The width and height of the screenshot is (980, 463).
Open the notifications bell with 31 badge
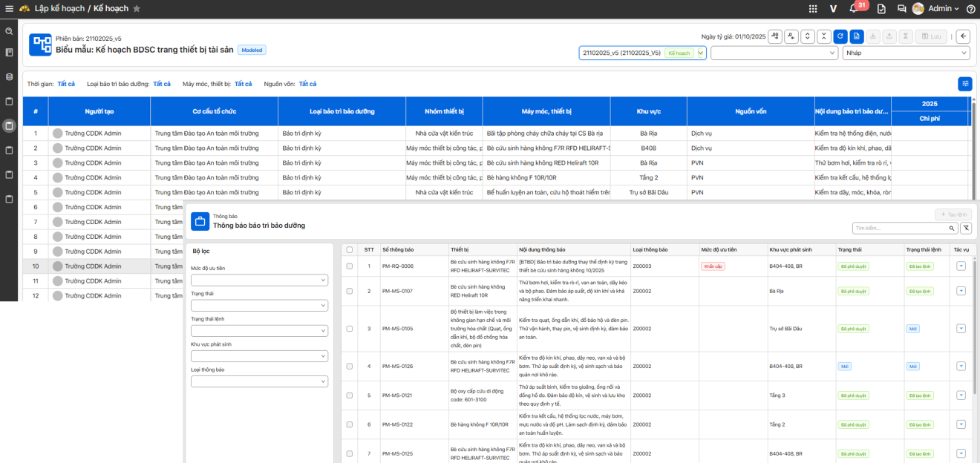tap(854, 9)
